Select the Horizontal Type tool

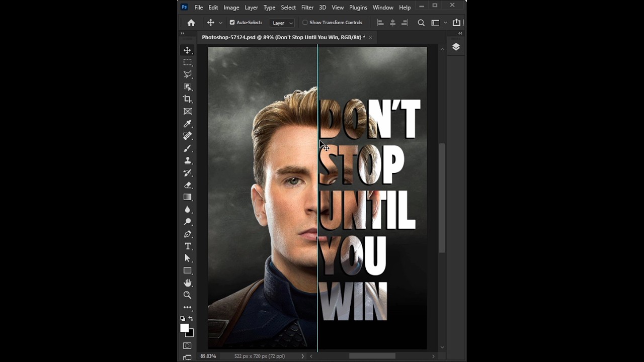tap(187, 246)
